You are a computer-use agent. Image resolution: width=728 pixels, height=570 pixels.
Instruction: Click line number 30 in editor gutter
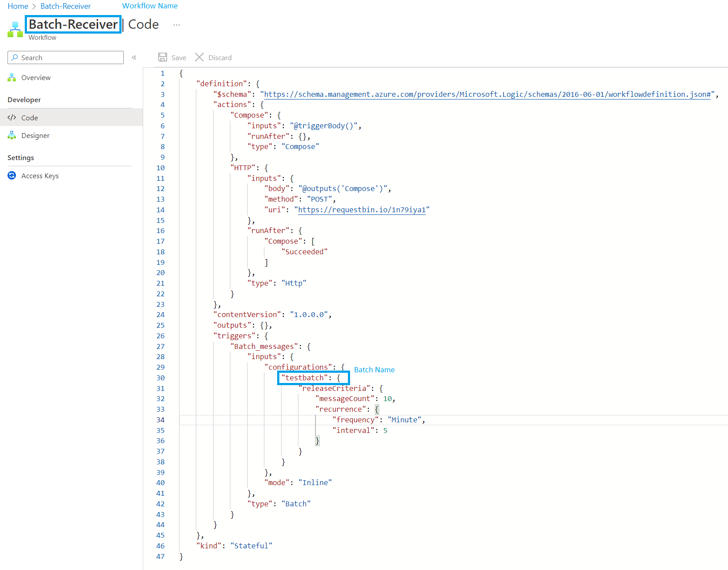click(x=160, y=378)
